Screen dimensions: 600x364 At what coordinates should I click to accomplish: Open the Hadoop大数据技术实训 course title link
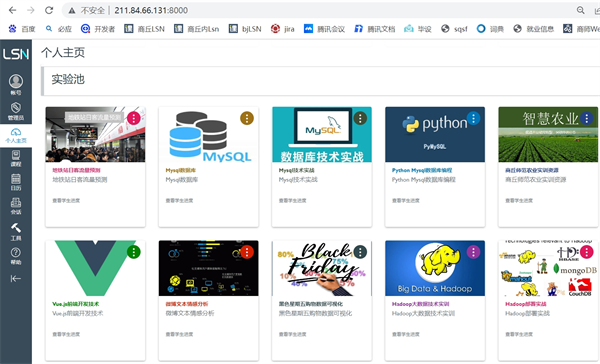point(421,304)
